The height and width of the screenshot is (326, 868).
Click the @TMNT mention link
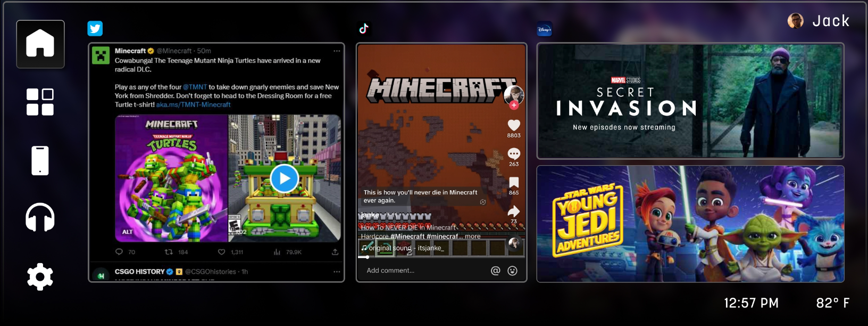click(x=195, y=87)
